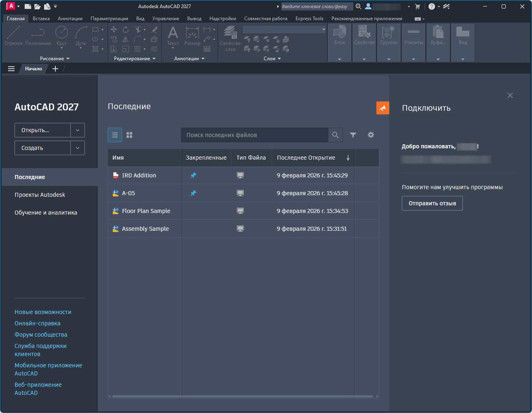532x413 pixels.
Task: Click the Erase tool icon
Action: click(x=154, y=29)
